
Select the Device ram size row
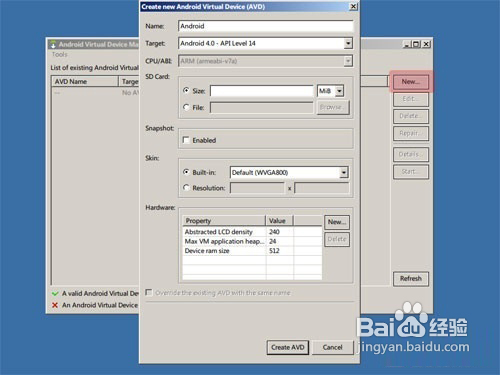point(252,251)
